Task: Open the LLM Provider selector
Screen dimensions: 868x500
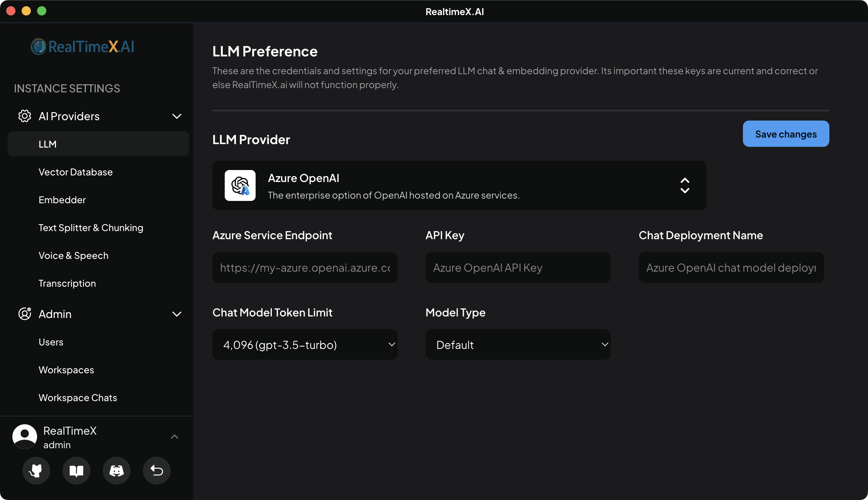Action: (685, 185)
